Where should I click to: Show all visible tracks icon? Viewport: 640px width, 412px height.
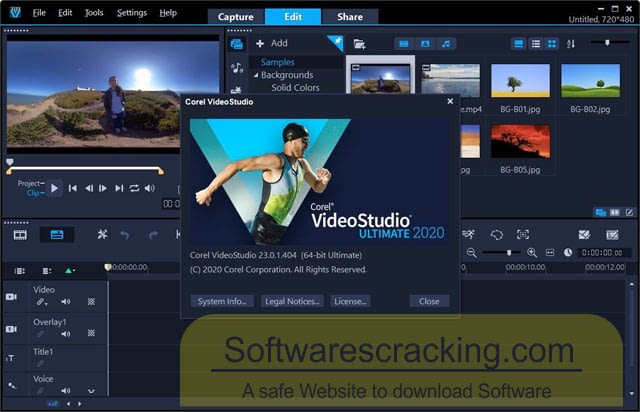point(19,271)
